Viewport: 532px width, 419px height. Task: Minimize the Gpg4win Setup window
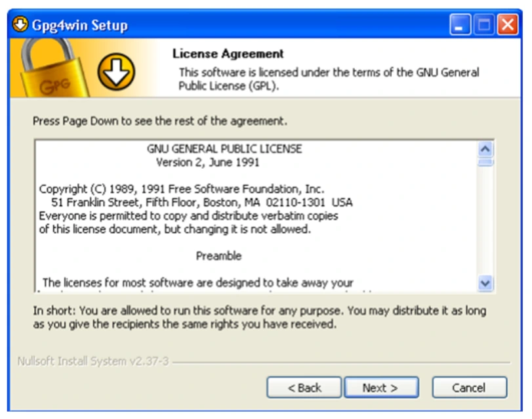click(x=460, y=24)
